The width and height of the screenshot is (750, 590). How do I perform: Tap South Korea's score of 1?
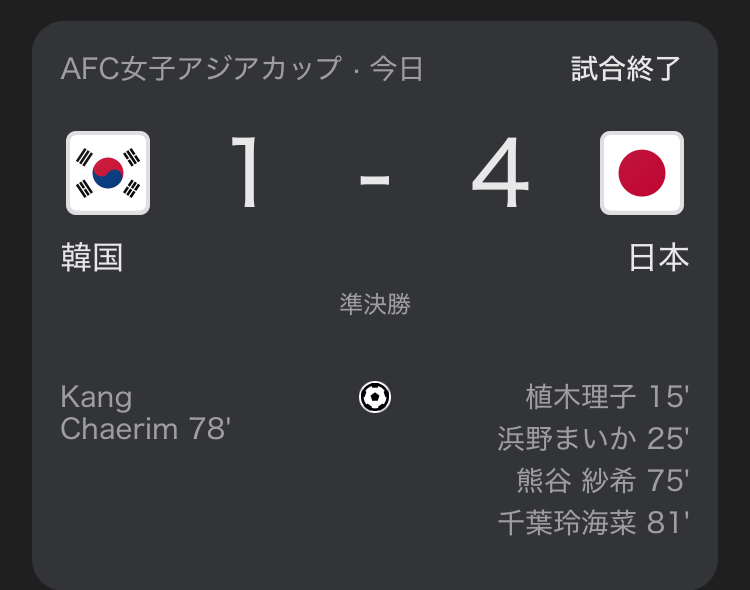[x=246, y=173]
